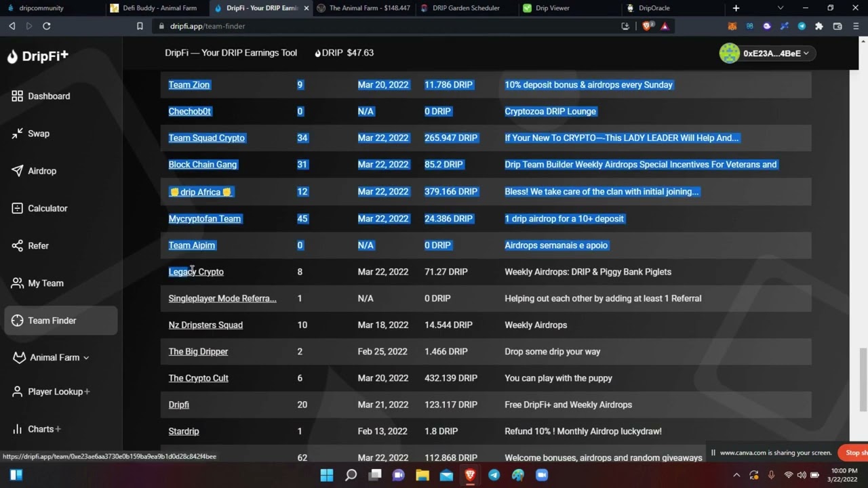Click the Animal Farm animal icon

pyautogui.click(x=19, y=357)
